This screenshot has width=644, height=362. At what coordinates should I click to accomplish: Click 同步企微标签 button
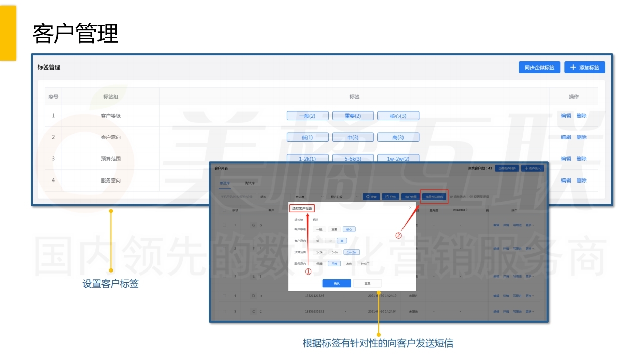539,67
